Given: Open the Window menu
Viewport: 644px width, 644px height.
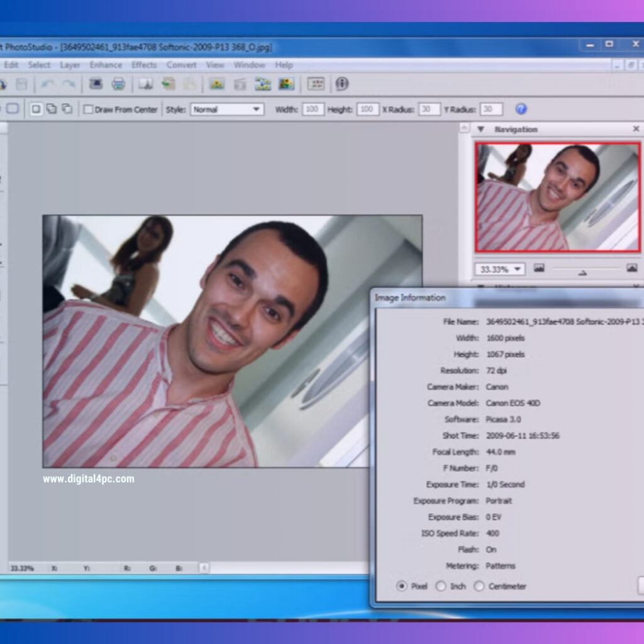Looking at the screenshot, I should click(x=249, y=65).
